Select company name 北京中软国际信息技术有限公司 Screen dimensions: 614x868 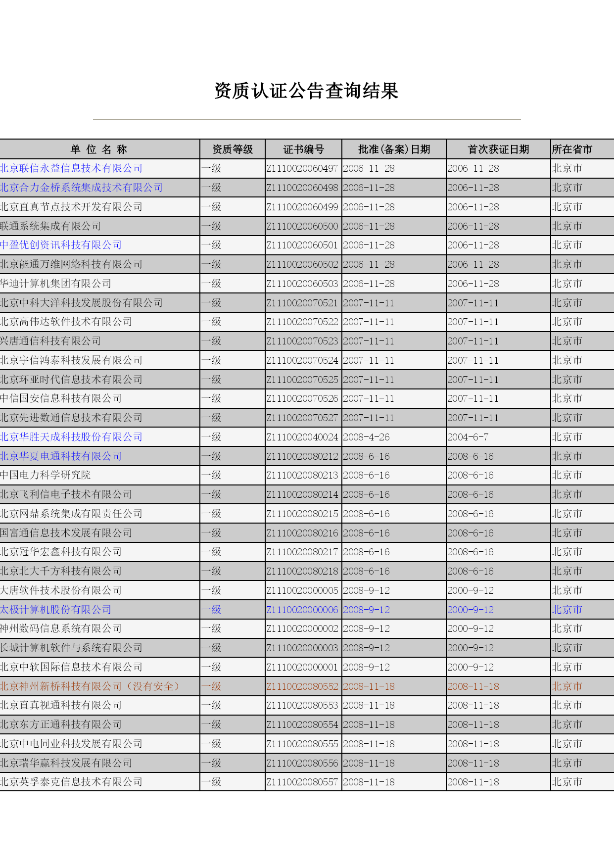(71, 667)
